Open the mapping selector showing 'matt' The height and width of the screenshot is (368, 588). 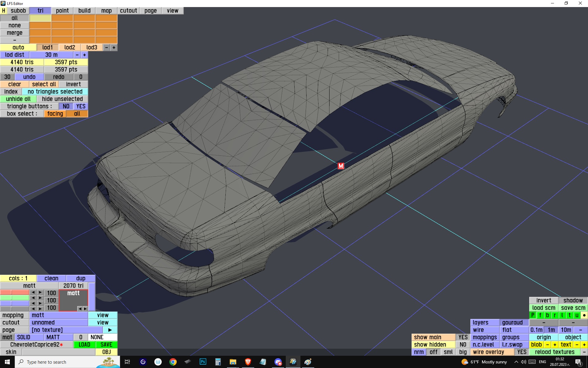click(x=58, y=315)
